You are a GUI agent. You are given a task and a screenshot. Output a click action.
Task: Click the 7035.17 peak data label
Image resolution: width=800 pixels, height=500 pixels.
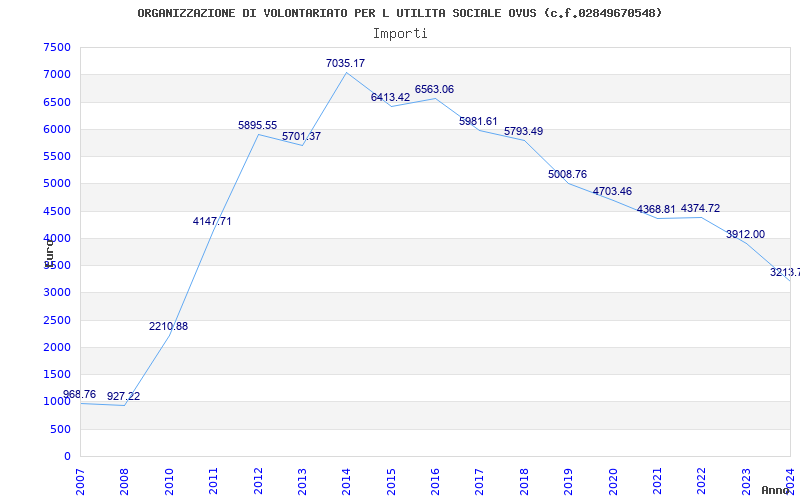coord(345,63)
